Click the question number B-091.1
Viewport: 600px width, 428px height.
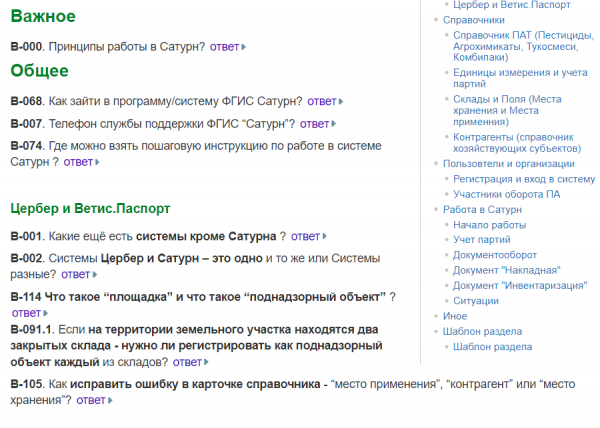coord(33,330)
